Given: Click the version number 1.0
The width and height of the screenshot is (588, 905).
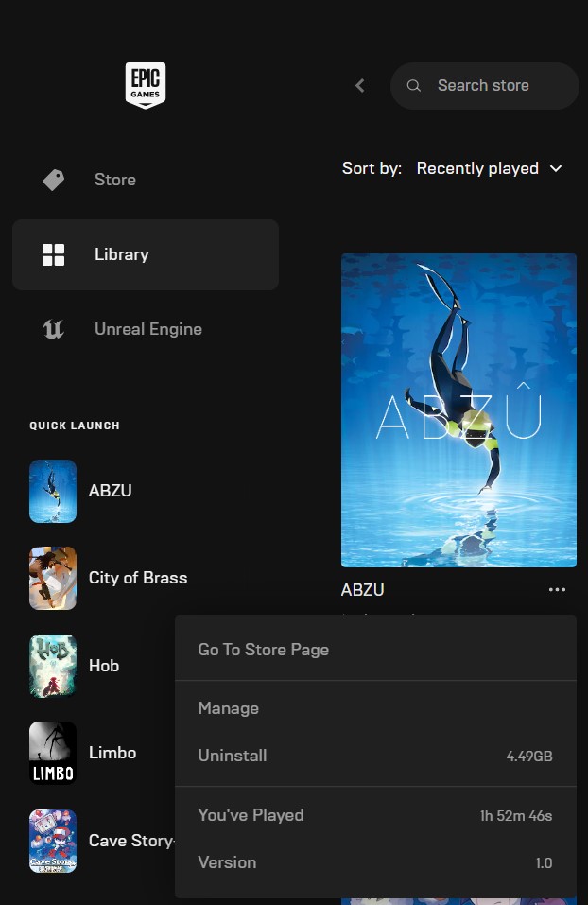Looking at the screenshot, I should pyautogui.click(x=545, y=863).
